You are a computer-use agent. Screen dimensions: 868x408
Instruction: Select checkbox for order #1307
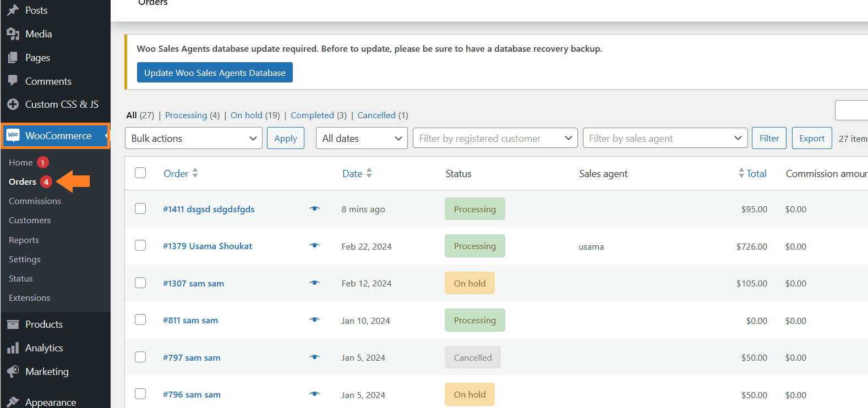pos(140,283)
